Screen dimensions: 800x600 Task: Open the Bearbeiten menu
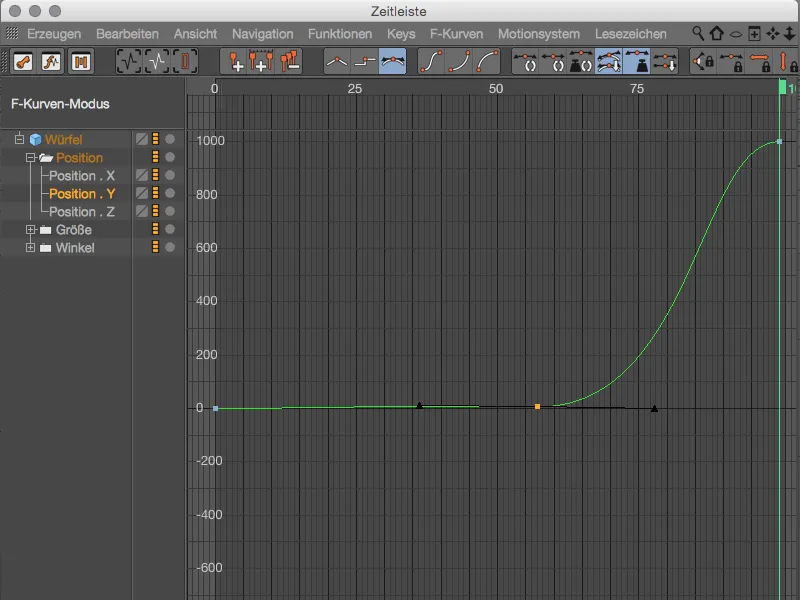coord(127,34)
